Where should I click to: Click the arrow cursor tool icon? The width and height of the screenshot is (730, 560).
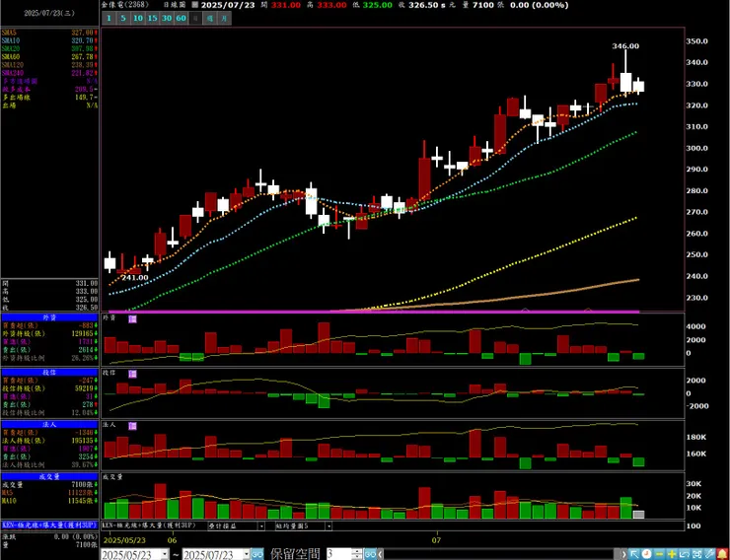click(634, 554)
